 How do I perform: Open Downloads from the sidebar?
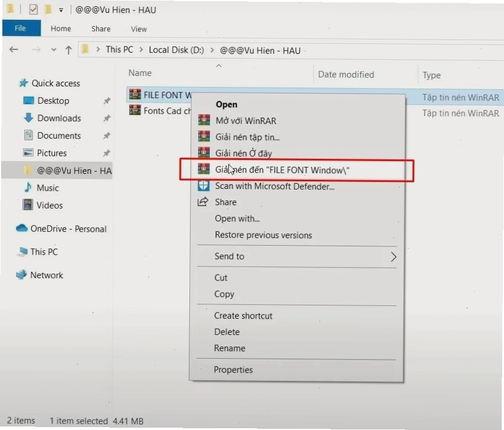(52, 118)
